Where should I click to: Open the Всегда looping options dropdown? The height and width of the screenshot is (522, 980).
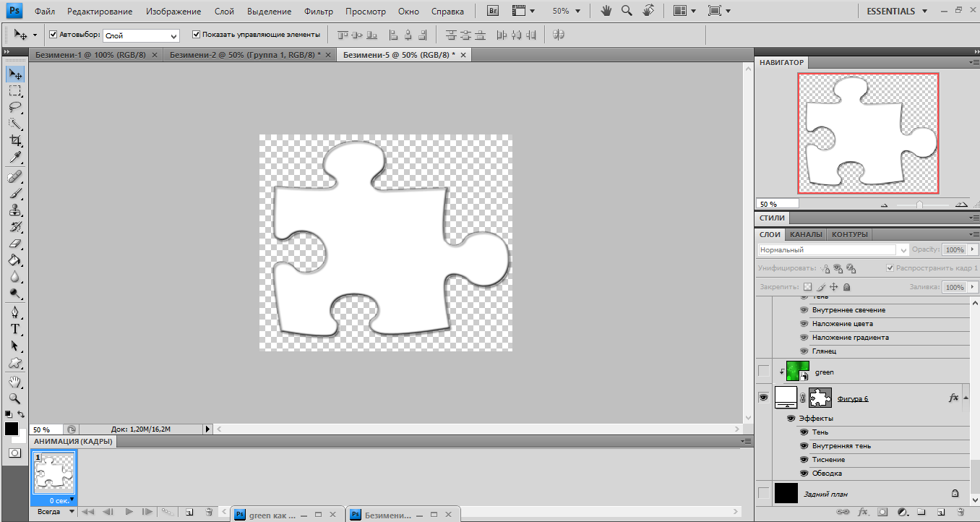[x=56, y=512]
